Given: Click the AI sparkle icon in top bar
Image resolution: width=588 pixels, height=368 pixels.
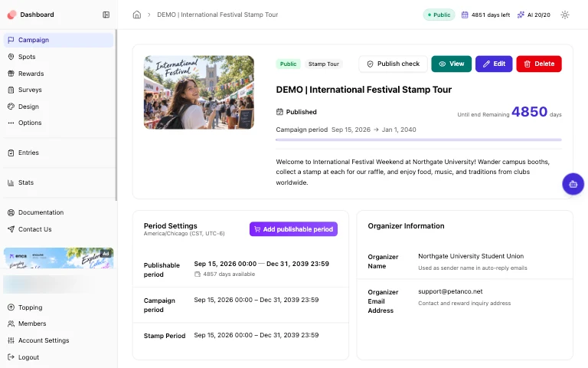Looking at the screenshot, I should point(521,15).
